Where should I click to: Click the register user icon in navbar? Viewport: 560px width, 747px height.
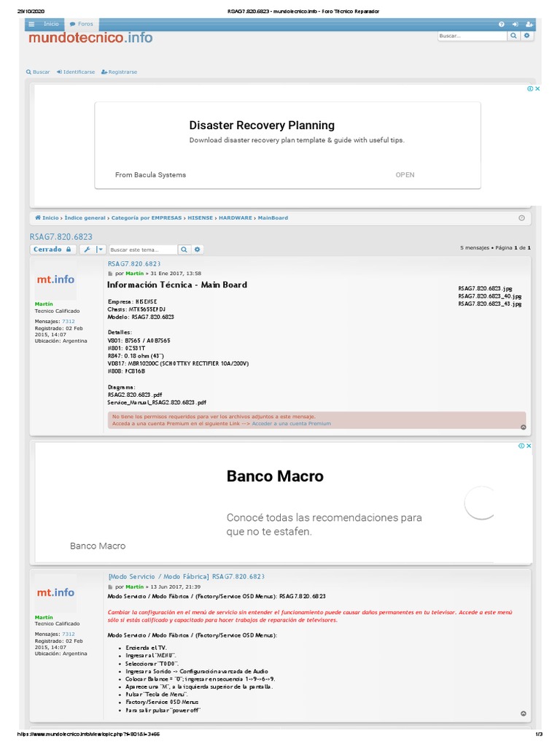[x=529, y=24]
